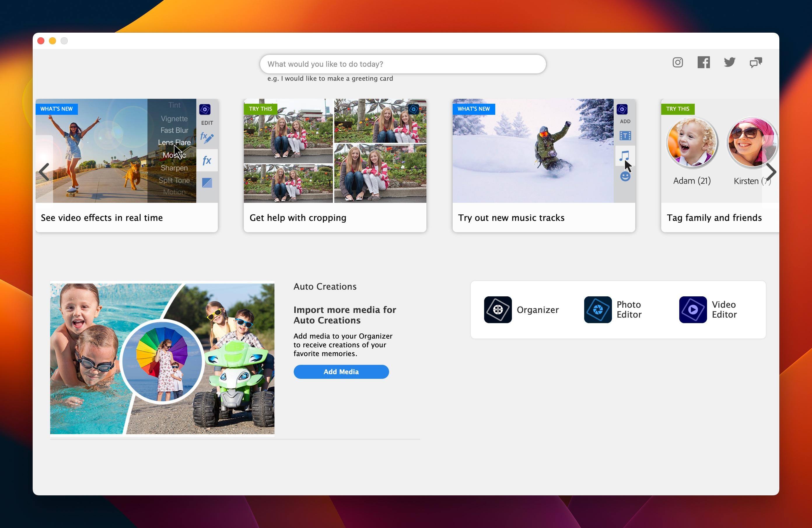Click Adam (21) face thumbnail
812x528 pixels.
[x=692, y=143]
